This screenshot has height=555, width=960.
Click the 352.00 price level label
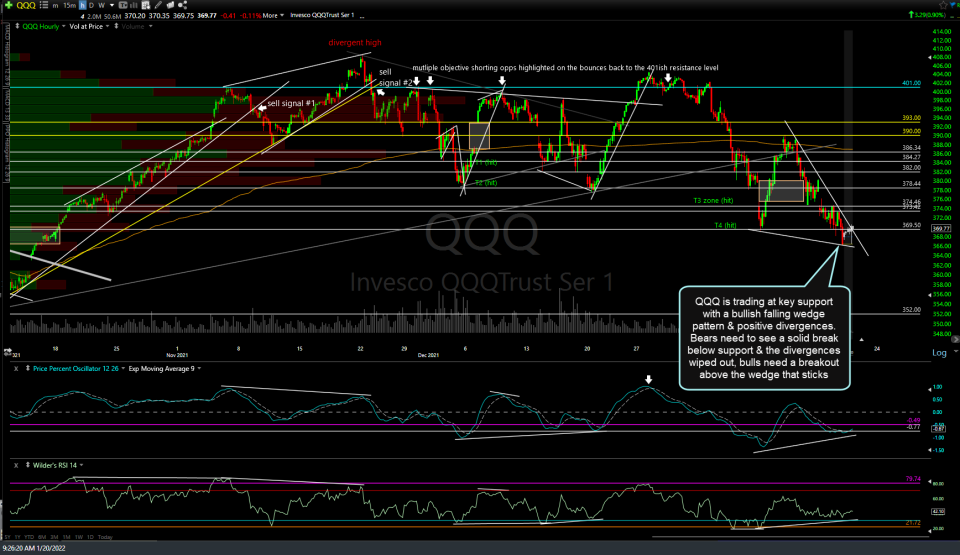tap(911, 310)
